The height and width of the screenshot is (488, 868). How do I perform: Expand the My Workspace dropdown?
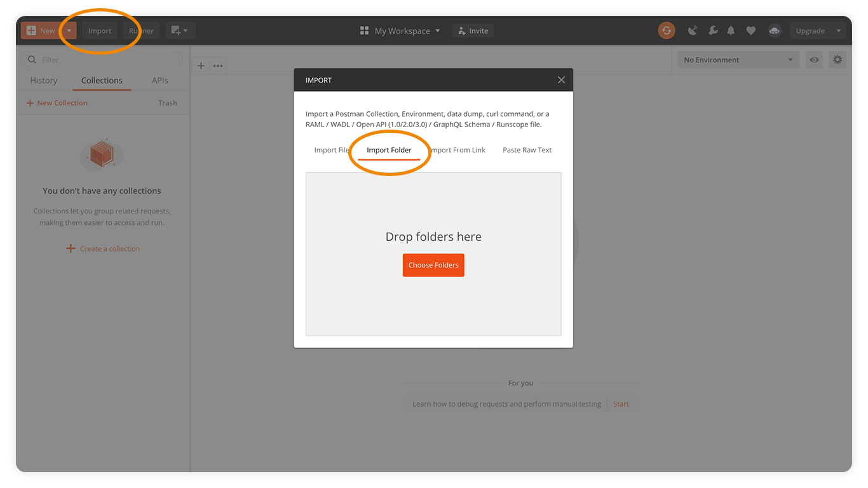coord(400,30)
